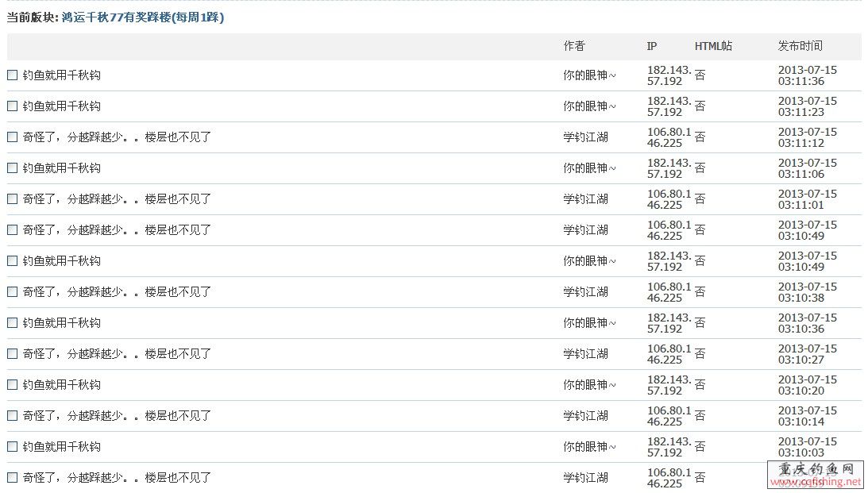Screen dimensions: 868x493
Task: Check the box for 03:11:01 post
Action: 12,198
